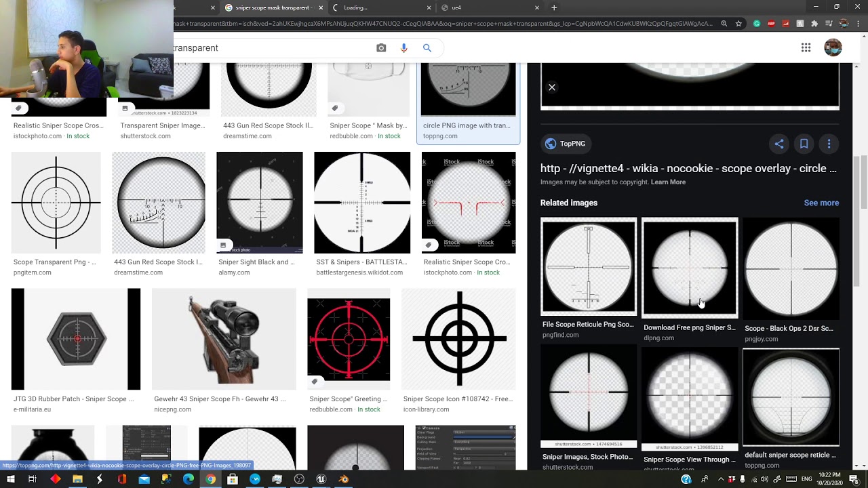Screen dimensions: 868x488
Task: Open the Learn More copyright link
Action: pos(668,182)
